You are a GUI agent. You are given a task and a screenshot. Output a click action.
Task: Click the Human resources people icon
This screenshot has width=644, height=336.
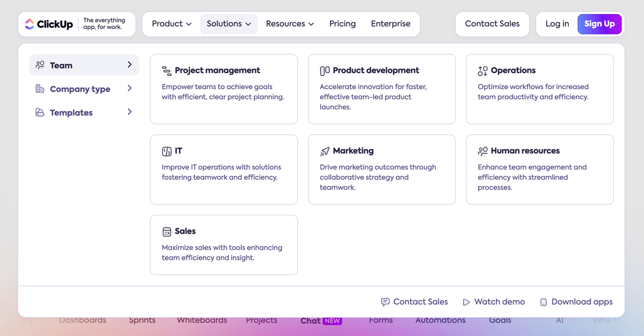[481, 151]
